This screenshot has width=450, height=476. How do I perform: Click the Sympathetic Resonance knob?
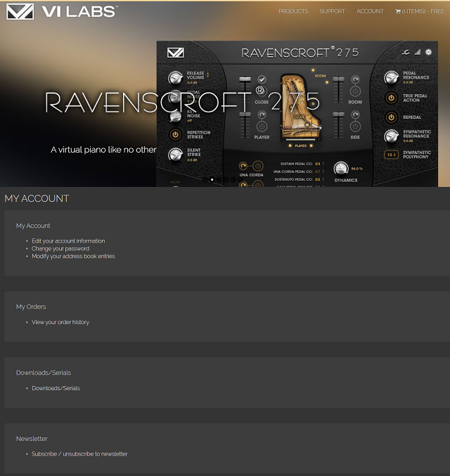click(391, 136)
